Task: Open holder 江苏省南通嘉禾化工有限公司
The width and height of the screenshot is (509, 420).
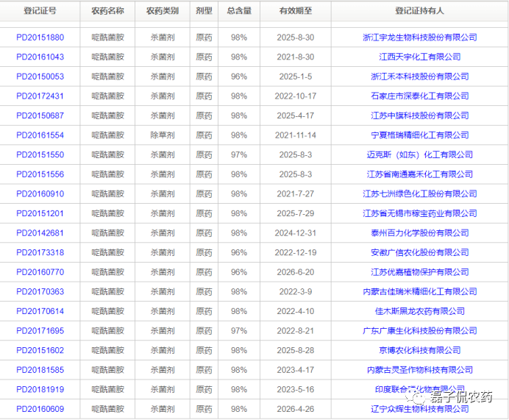Action: coord(420,174)
